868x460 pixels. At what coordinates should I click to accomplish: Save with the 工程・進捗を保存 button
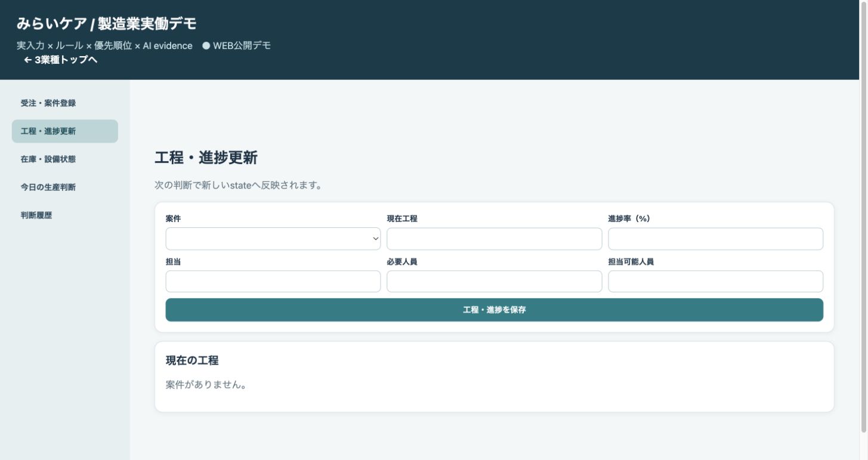[494, 310]
